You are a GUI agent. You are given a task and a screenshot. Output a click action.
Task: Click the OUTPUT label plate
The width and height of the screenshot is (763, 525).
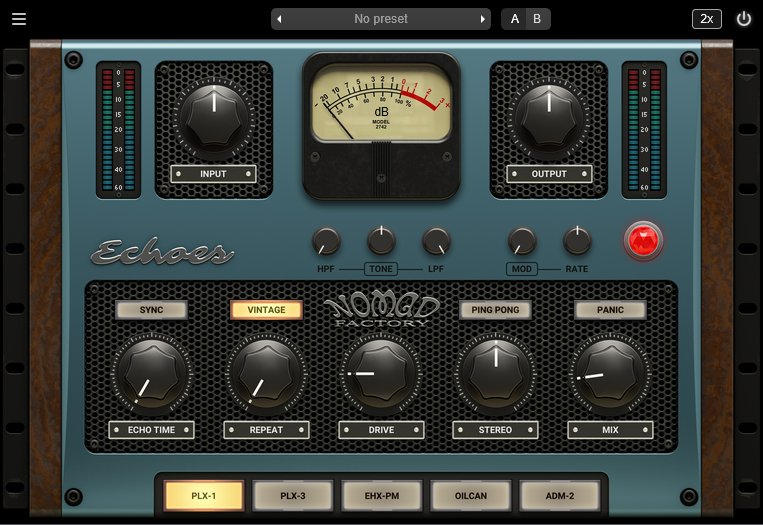(x=549, y=174)
